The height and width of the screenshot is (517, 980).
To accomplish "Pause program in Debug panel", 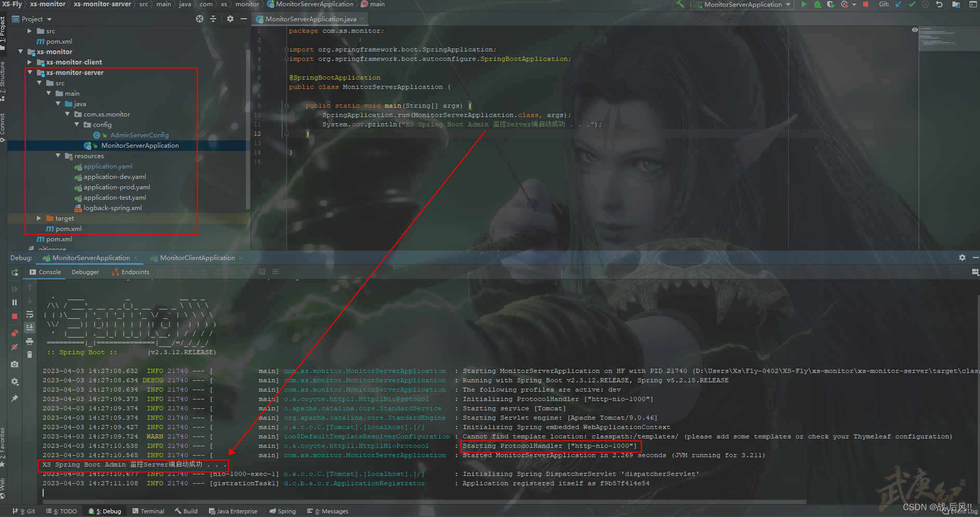I will [15, 302].
